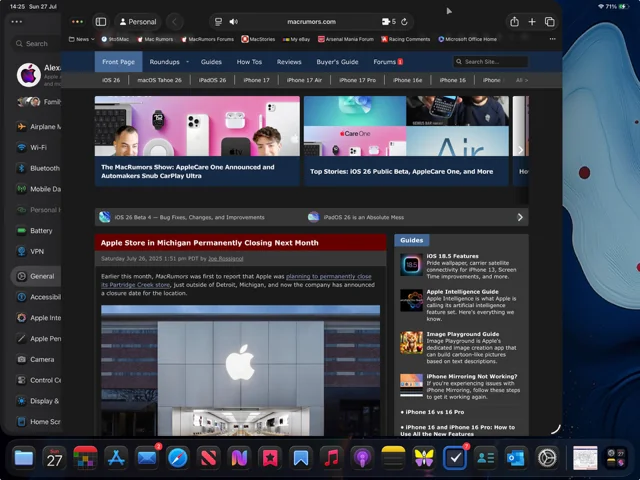Select the macOS Tahoe 26 topic
This screenshot has height=480, width=640.
(159, 80)
